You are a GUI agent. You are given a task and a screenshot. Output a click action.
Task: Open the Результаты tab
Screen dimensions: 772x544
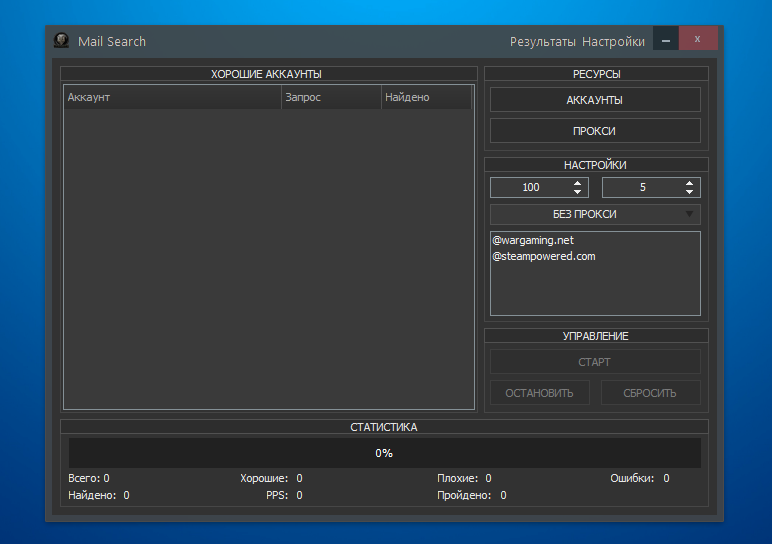542,42
